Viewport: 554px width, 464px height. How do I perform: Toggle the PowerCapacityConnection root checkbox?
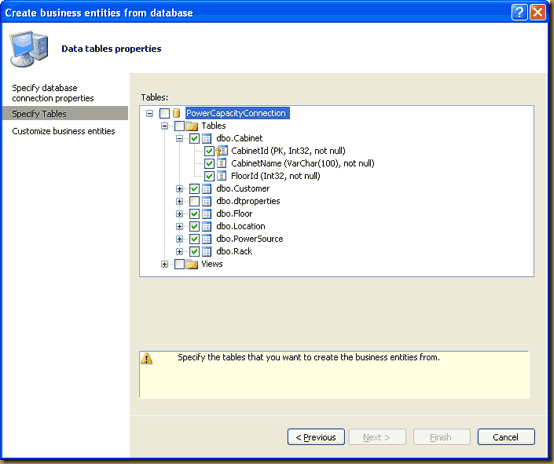point(164,113)
